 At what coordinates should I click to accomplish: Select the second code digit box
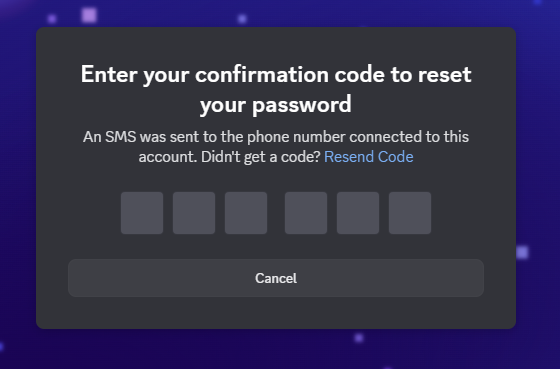194,213
